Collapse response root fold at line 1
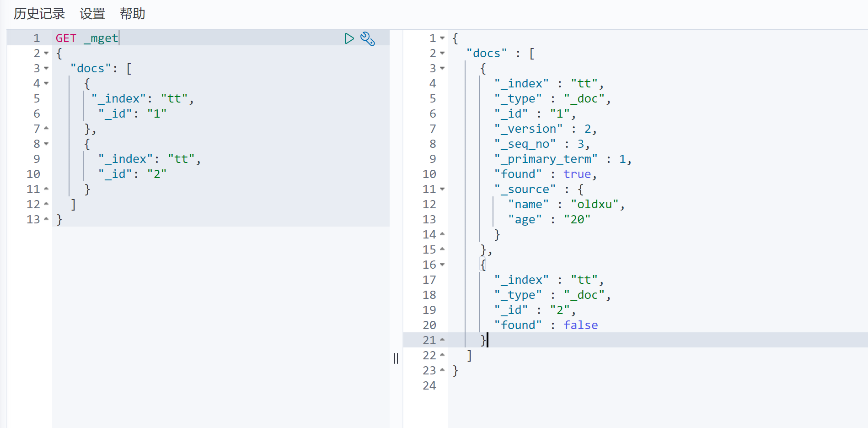Viewport: 868px width, 428px height. pos(442,38)
